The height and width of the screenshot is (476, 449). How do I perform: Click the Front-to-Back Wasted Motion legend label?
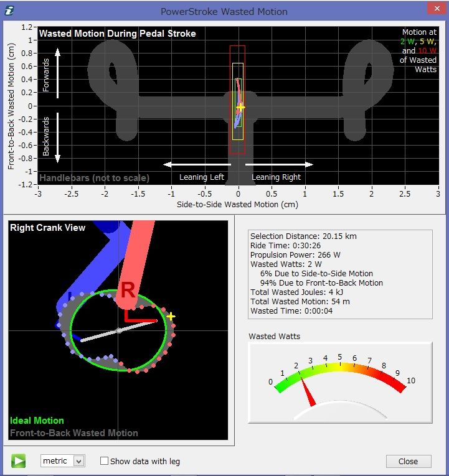(74, 433)
